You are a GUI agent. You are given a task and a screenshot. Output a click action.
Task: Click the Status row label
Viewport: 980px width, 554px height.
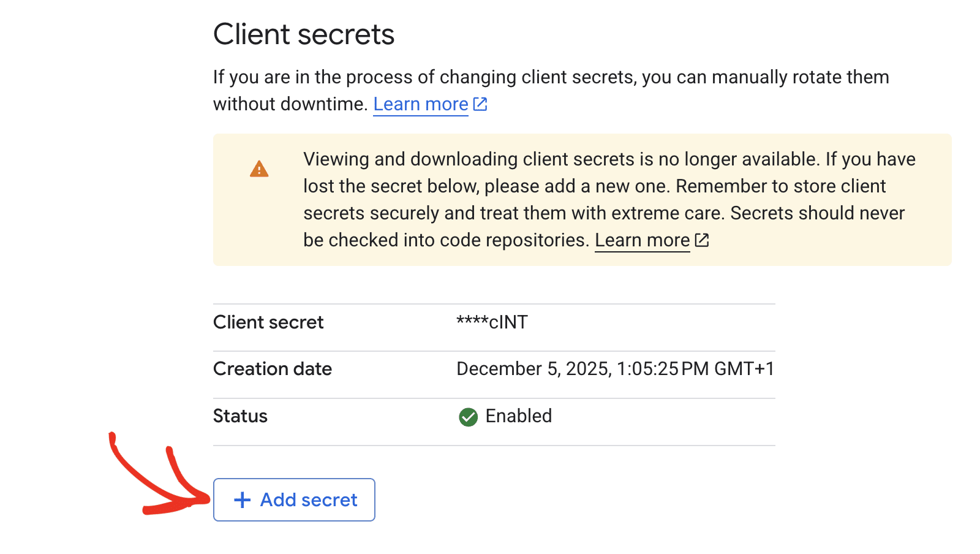tap(240, 416)
